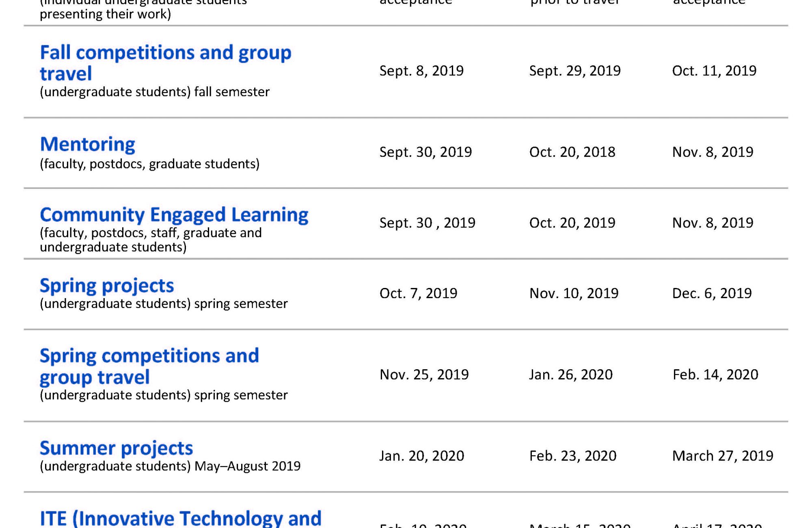The height and width of the screenshot is (528, 812).
Task: Click the Nov. 25, 2019 date
Action: point(424,375)
